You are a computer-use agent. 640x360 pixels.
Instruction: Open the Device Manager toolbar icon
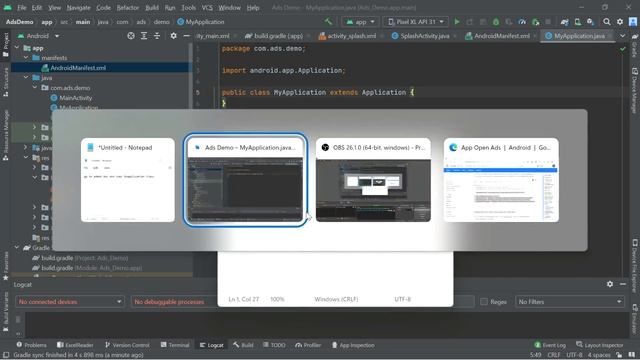578,22
